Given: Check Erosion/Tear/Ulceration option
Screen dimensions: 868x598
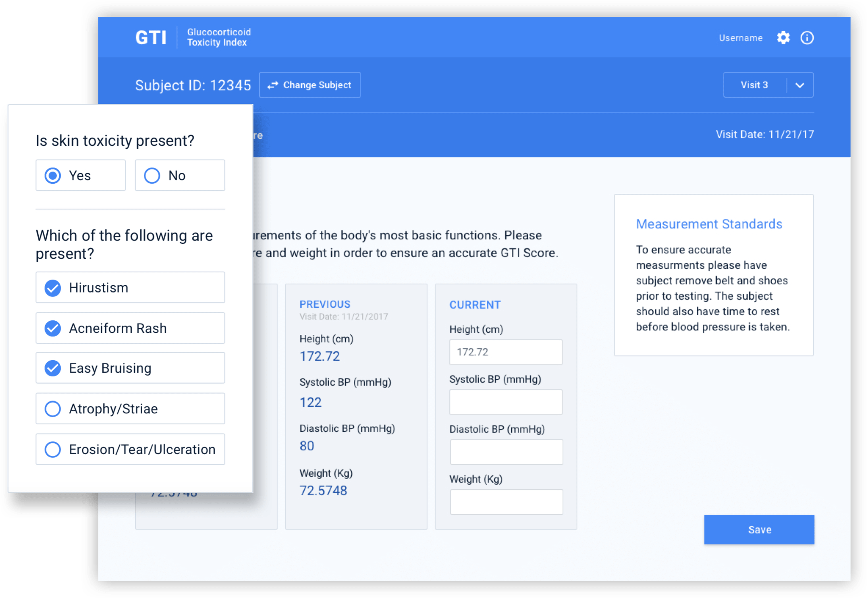Looking at the screenshot, I should pyautogui.click(x=53, y=449).
